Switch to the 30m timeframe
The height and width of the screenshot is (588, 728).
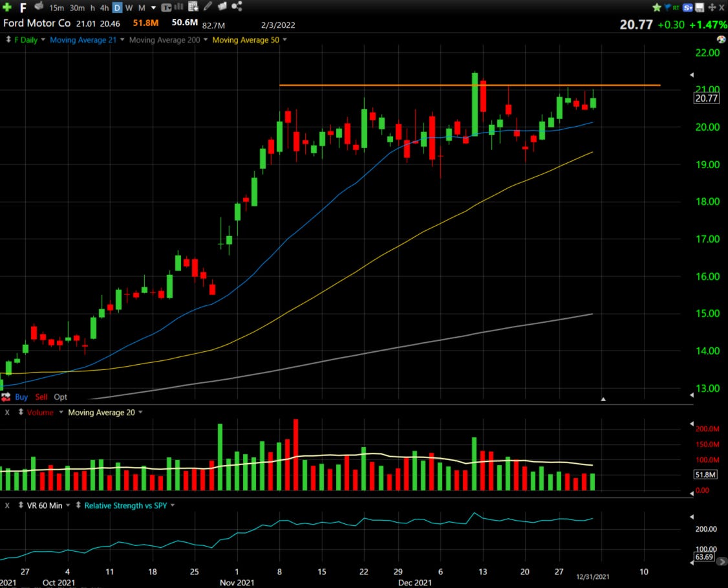coord(77,8)
